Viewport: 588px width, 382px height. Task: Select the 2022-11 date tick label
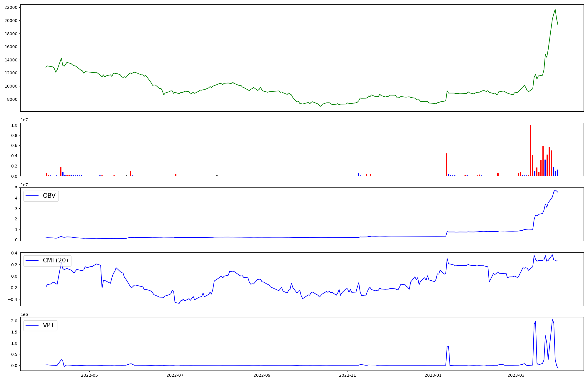click(348, 375)
